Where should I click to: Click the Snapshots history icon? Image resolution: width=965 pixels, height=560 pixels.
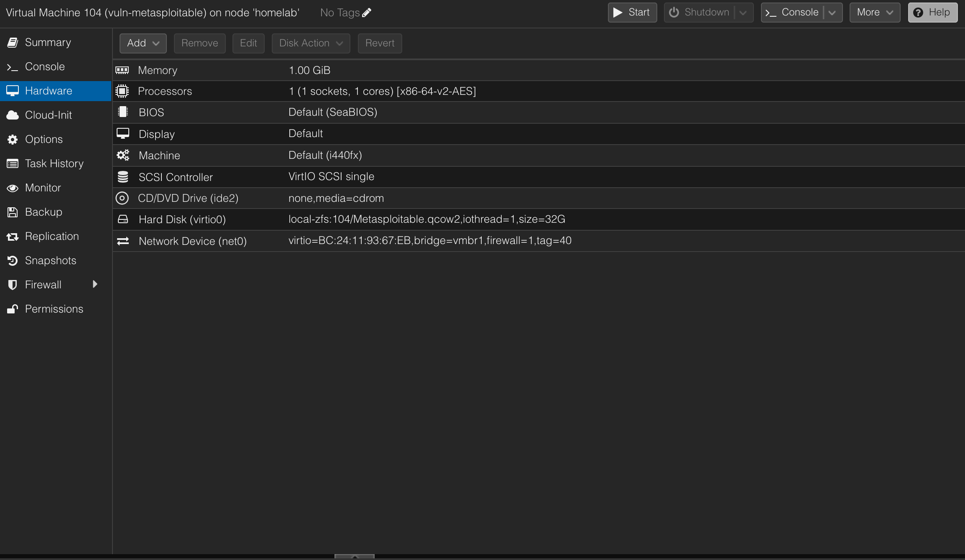tap(13, 261)
